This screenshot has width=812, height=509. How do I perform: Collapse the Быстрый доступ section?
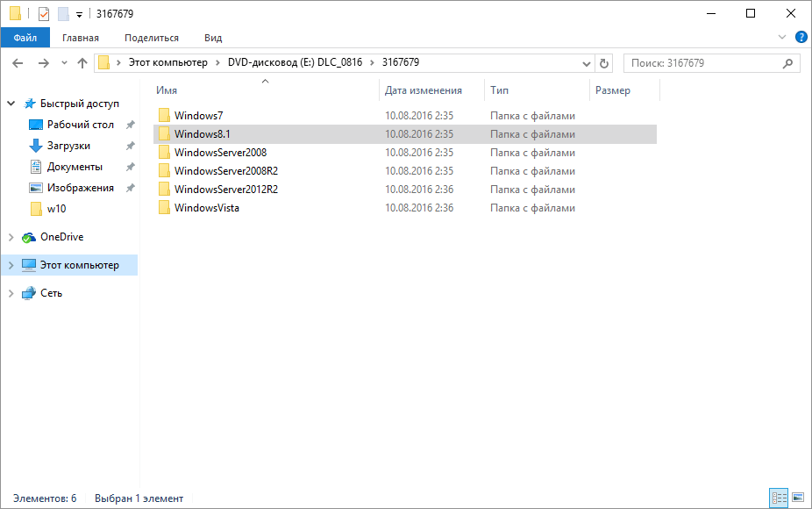[x=11, y=103]
